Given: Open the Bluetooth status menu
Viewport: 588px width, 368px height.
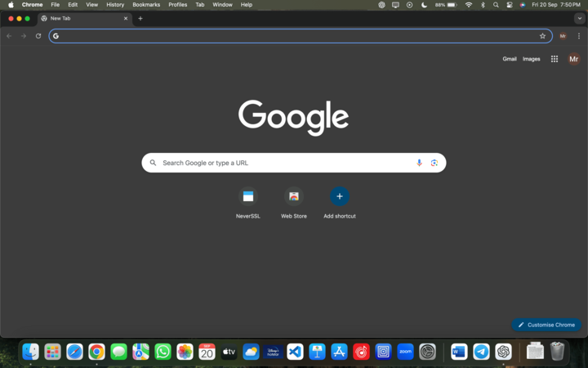Looking at the screenshot, I should 483,5.
